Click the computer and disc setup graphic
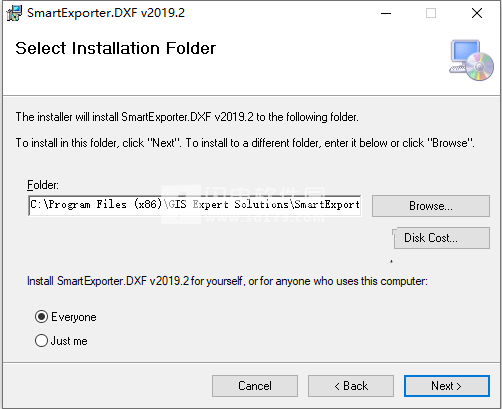 (471, 60)
